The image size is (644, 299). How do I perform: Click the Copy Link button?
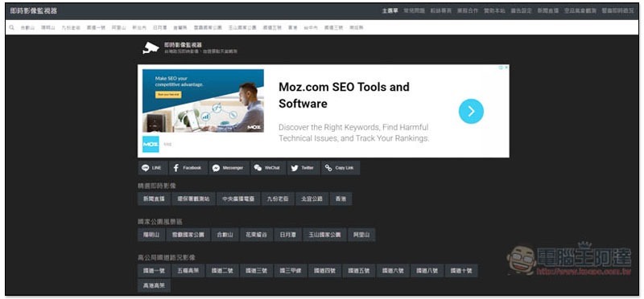click(340, 168)
